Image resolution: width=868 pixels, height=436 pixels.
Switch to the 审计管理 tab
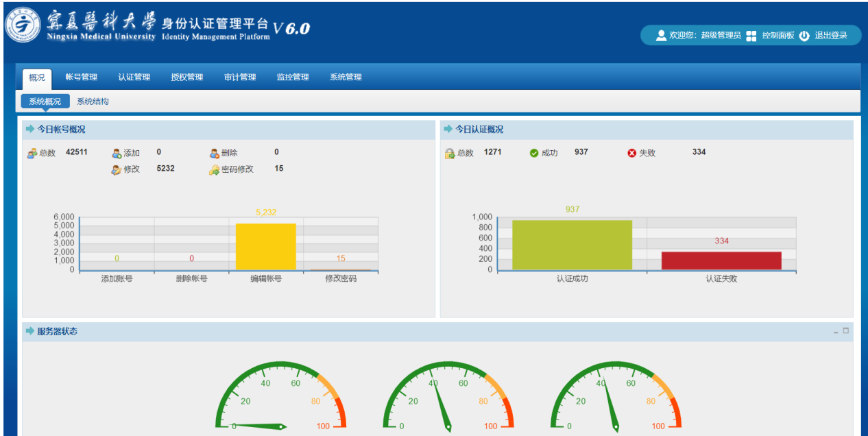[x=240, y=77]
